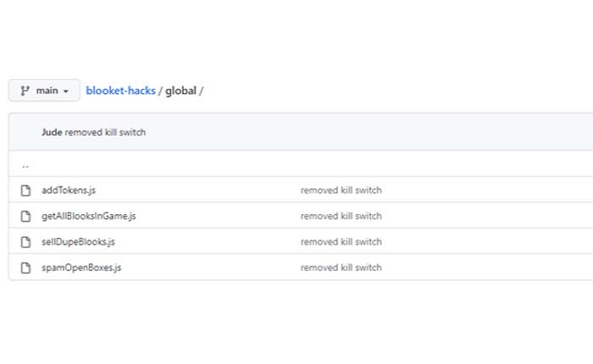
Task: Click the file icon beside addTokens.js
Action: (25, 190)
